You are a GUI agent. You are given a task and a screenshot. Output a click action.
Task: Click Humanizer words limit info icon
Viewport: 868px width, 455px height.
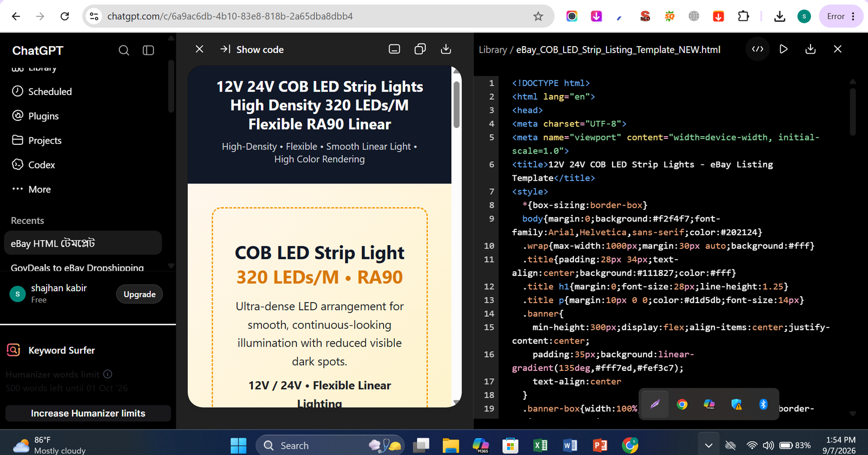coord(108,374)
